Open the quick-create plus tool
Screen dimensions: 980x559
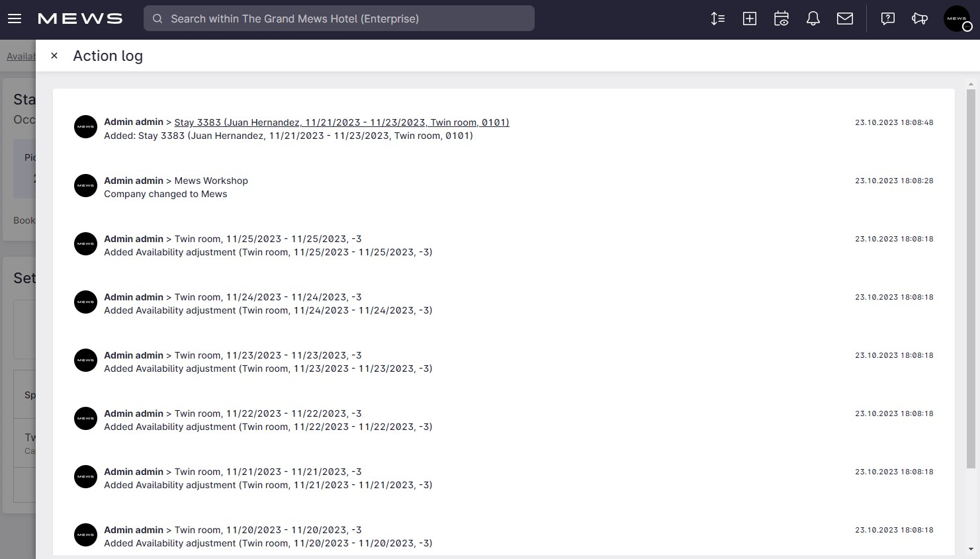tap(749, 19)
